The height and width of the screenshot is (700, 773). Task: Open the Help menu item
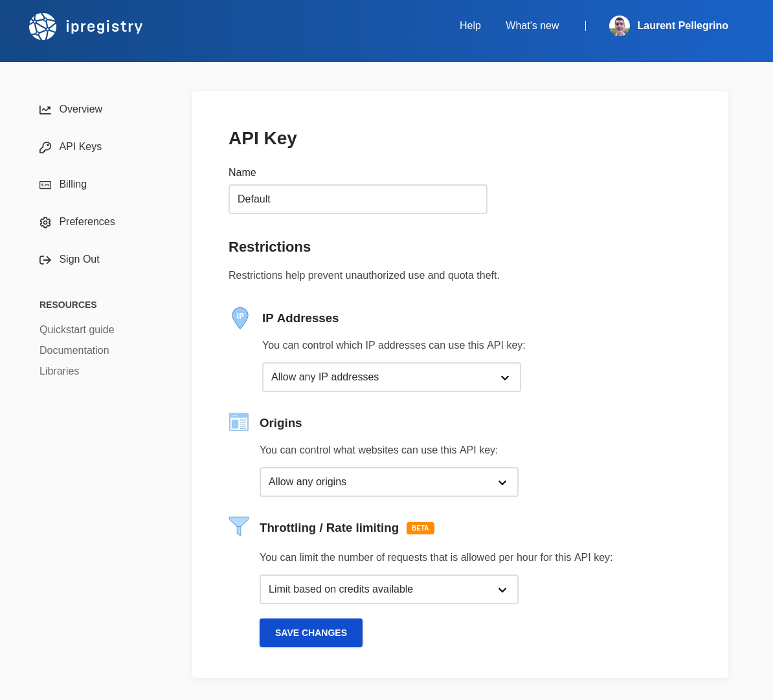pyautogui.click(x=470, y=26)
